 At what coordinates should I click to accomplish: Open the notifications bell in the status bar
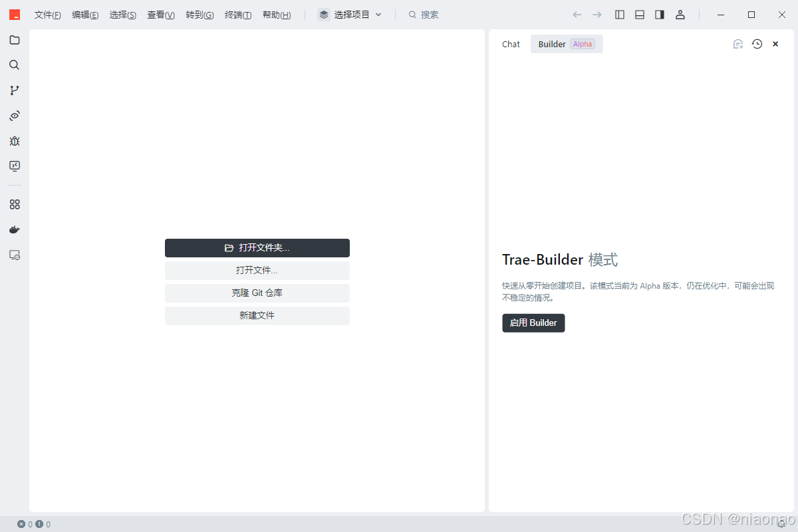781,524
